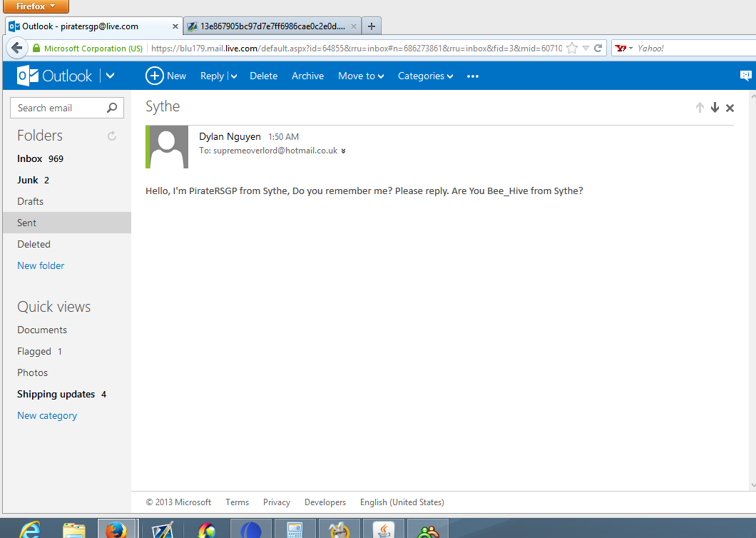The image size is (756, 538).
Task: Compose a New email
Action: click(166, 76)
